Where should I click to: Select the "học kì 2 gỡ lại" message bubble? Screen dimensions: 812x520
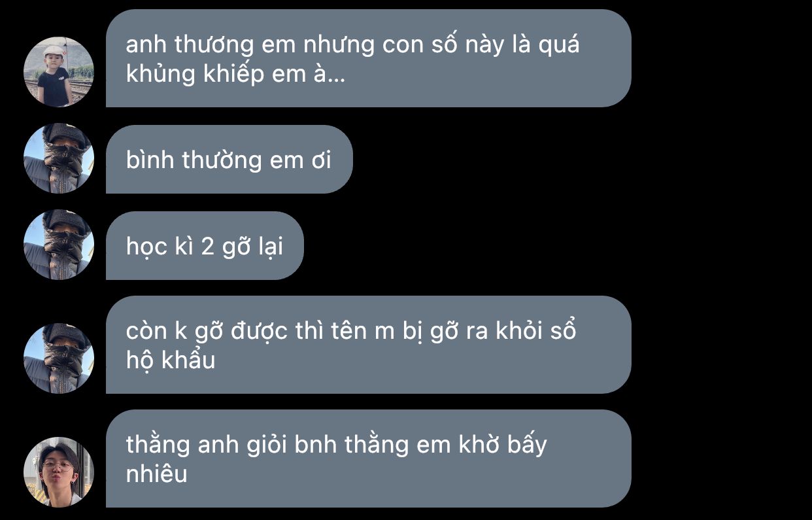[205, 245]
